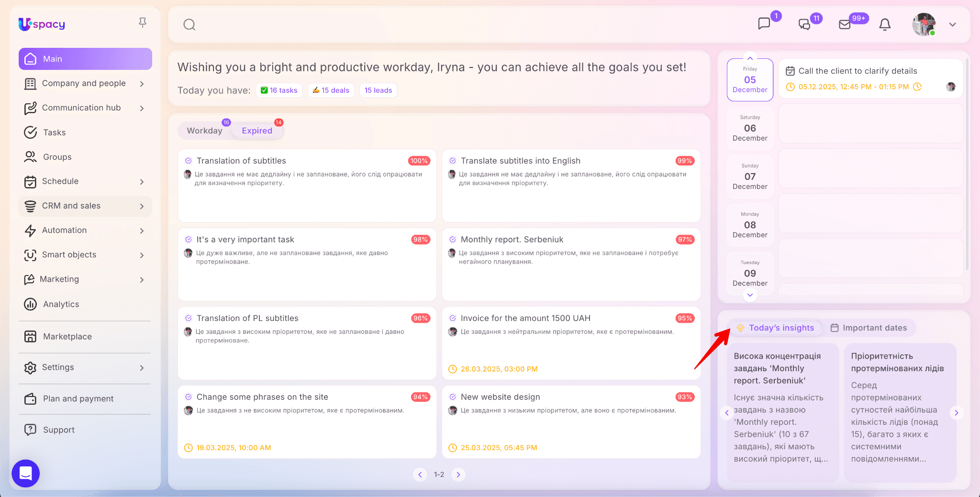Switch to the Workday tab
Screen dimensions: 980x497
[204, 131]
